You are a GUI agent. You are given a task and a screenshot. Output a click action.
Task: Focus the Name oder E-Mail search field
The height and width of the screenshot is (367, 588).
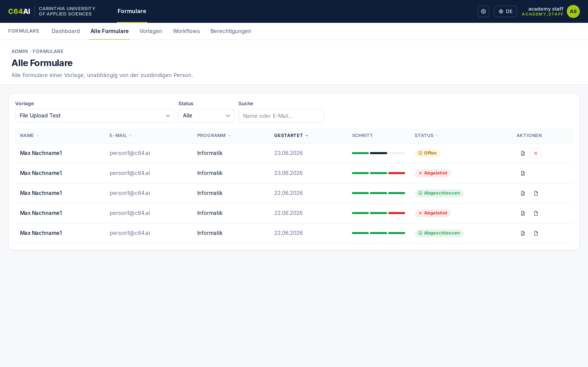click(x=281, y=116)
